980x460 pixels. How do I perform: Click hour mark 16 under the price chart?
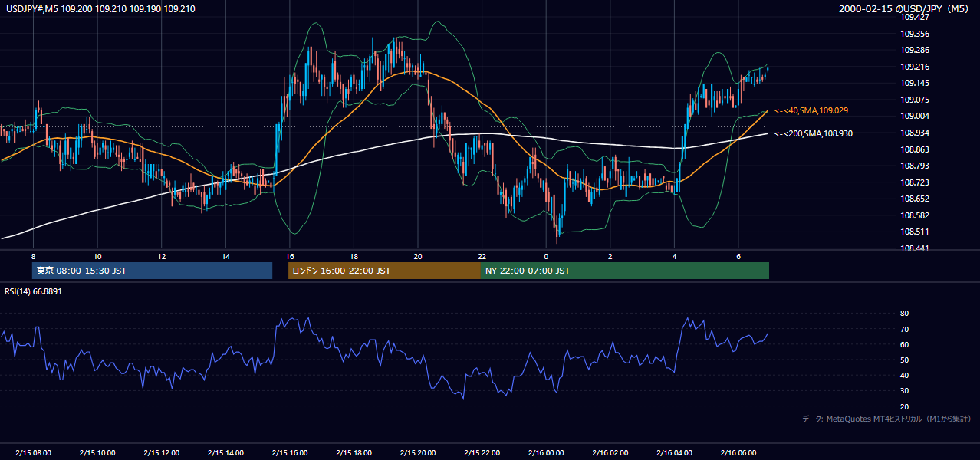(289, 255)
